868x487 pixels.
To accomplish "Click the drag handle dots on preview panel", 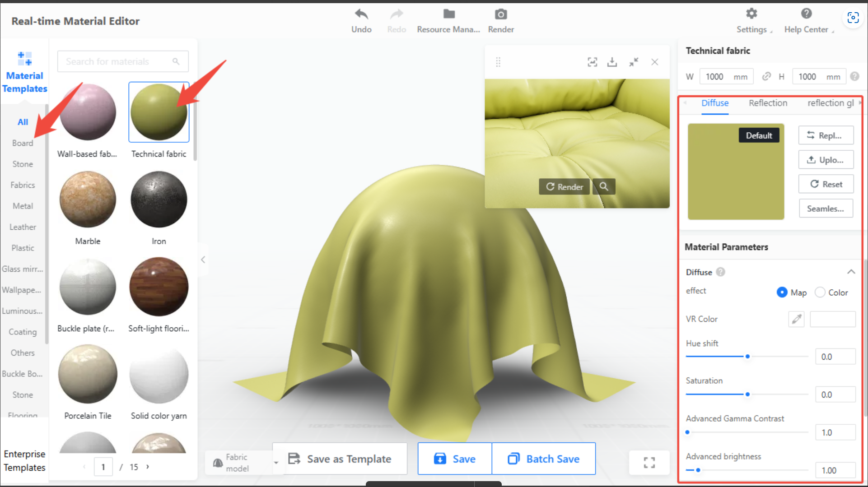I will pos(498,62).
